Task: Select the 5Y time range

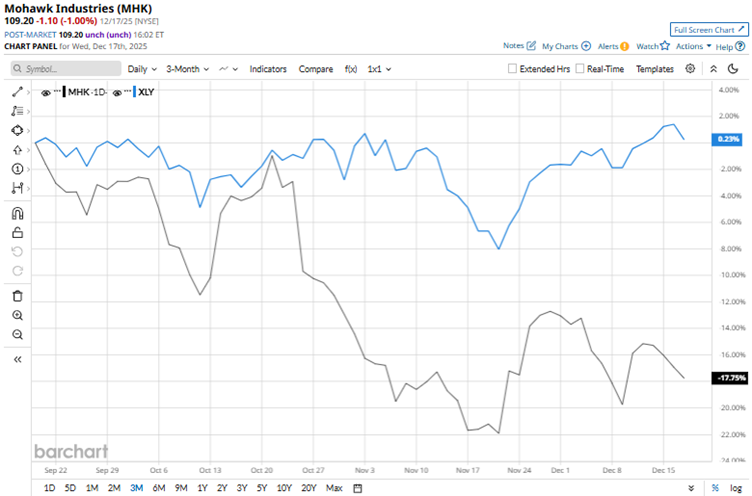Action: pos(261,488)
